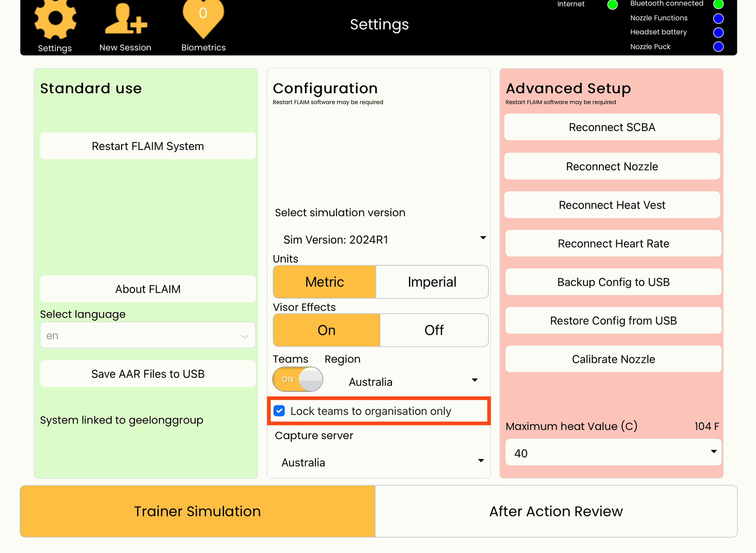
Task: Click the Settings gear icon
Action: [x=55, y=19]
